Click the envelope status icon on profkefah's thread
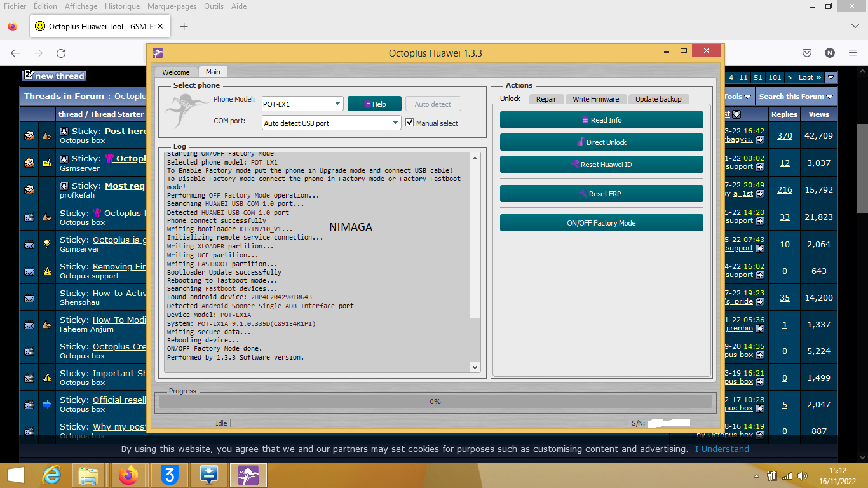Viewport: 868px width, 488px height. (29, 189)
